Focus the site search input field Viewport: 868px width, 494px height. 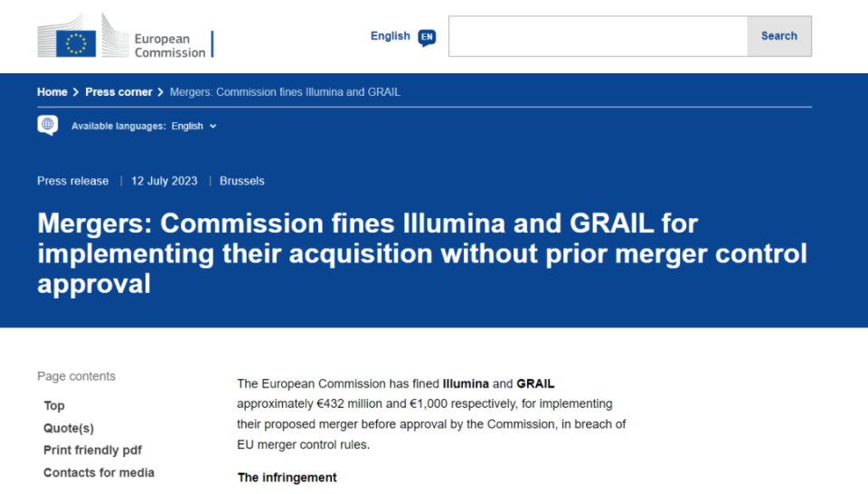point(598,36)
